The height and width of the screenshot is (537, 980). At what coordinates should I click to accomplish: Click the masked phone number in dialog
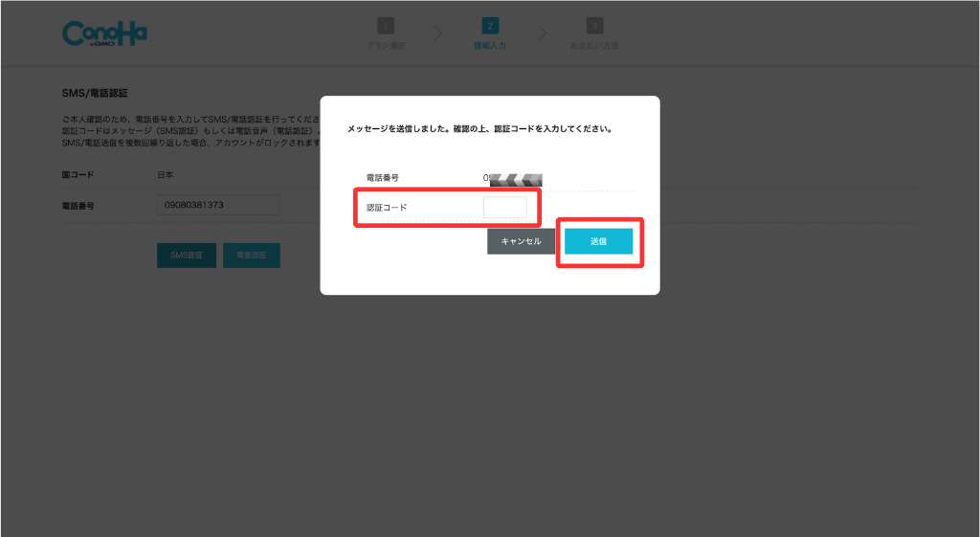tap(513, 179)
